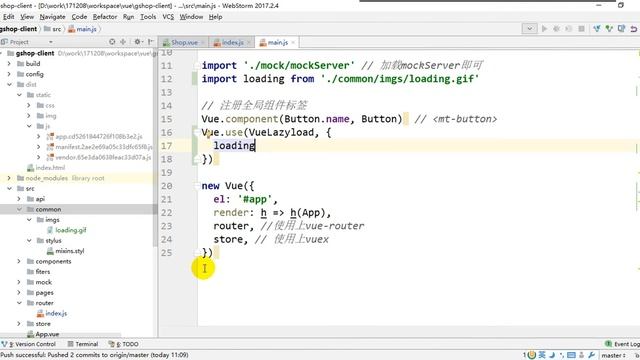
Task: Select the mock folder in tree
Action: (39, 282)
